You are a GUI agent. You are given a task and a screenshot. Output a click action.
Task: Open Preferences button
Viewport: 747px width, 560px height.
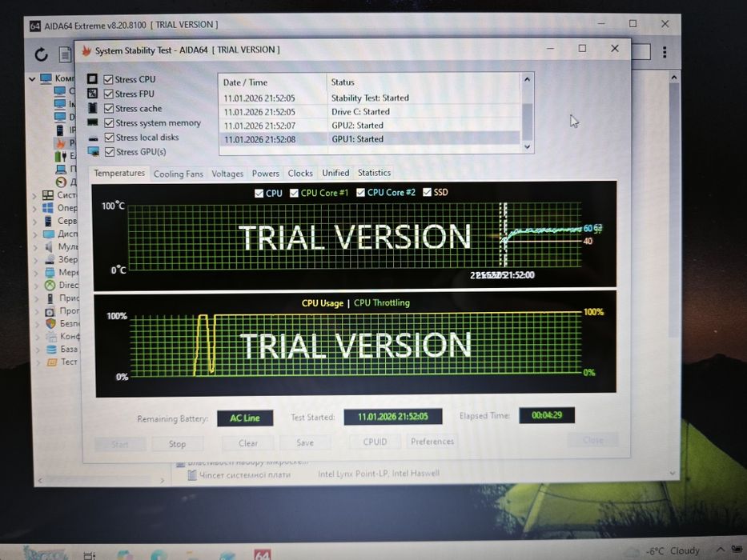(x=432, y=442)
